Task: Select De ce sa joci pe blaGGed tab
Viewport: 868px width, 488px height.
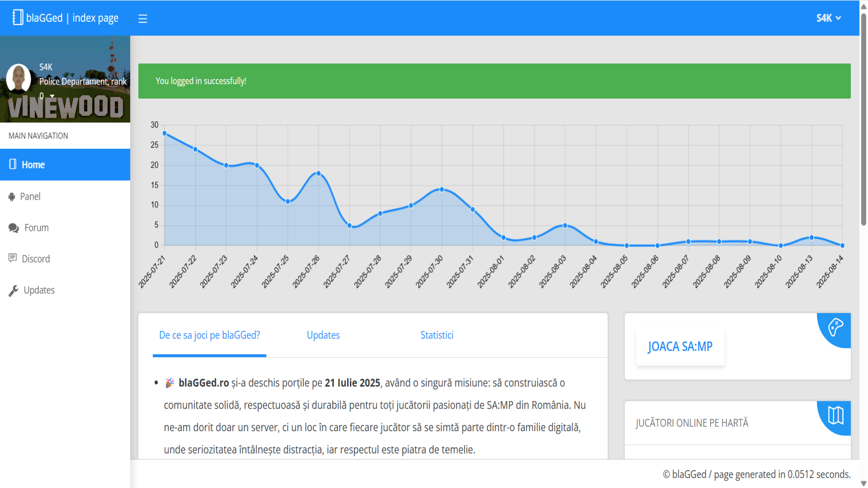Action: (x=210, y=335)
